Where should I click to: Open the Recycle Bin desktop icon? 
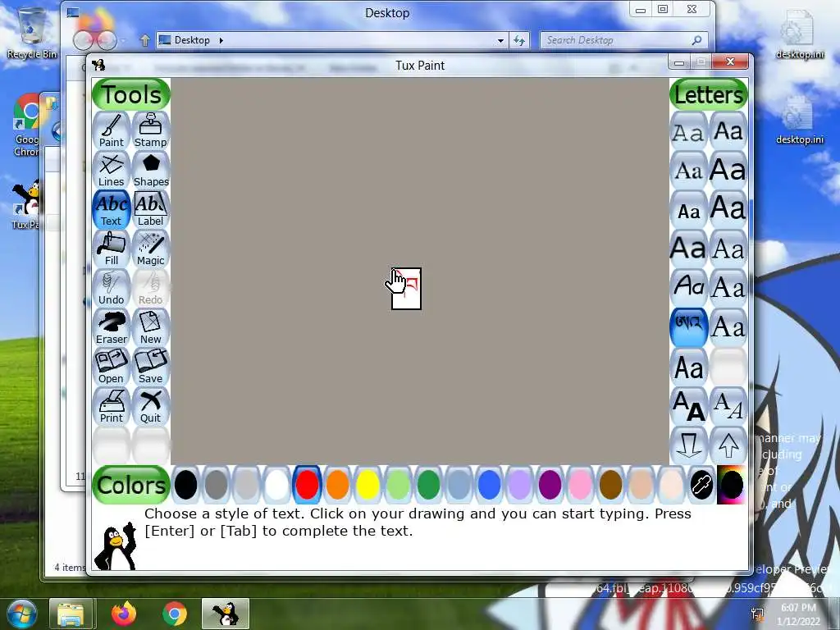[32, 33]
